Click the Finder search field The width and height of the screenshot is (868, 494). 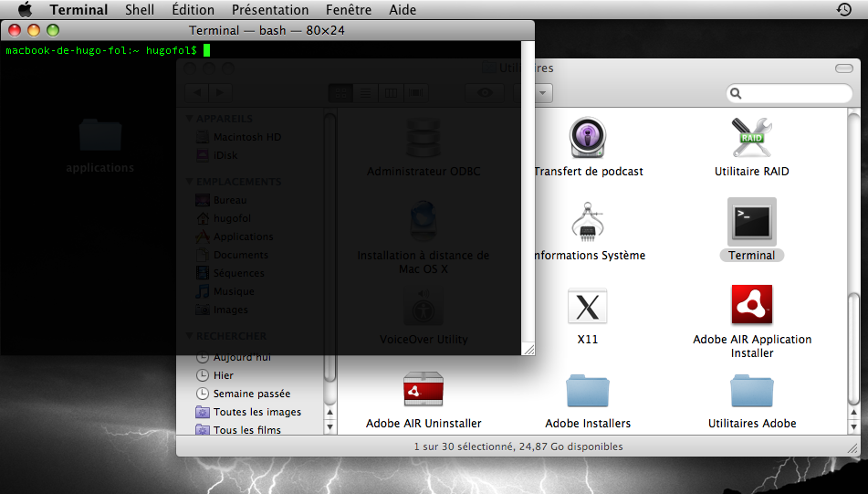789,93
